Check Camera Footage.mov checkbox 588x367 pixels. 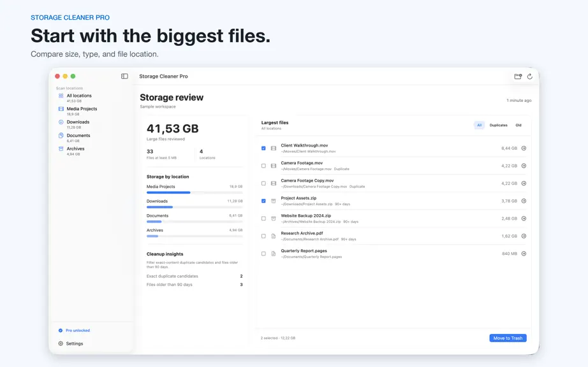(x=263, y=166)
